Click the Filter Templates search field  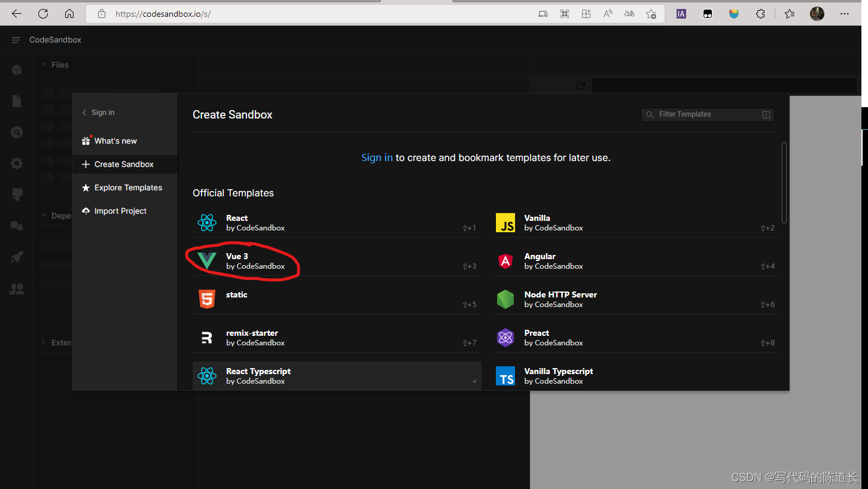(x=708, y=114)
